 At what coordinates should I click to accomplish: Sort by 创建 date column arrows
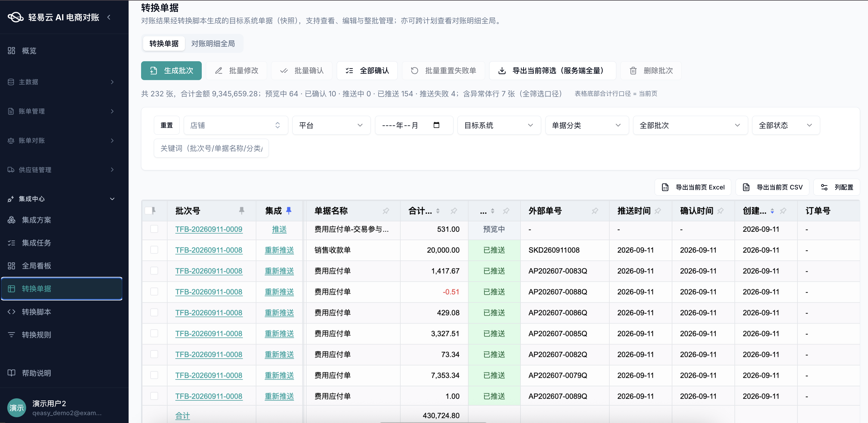coord(772,211)
